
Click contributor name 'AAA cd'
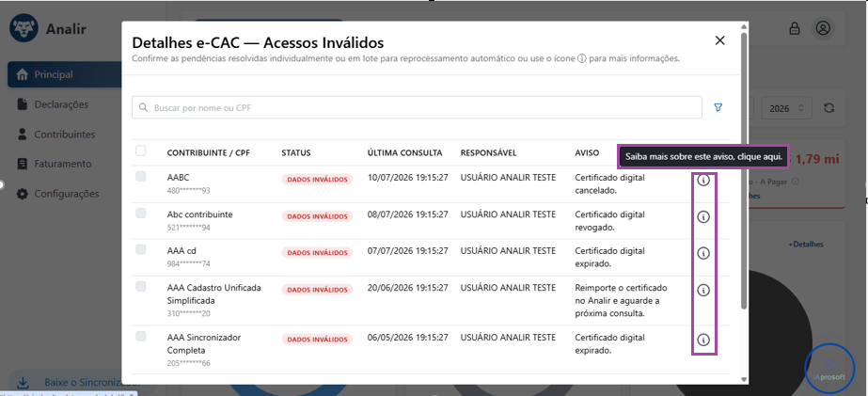coord(181,251)
